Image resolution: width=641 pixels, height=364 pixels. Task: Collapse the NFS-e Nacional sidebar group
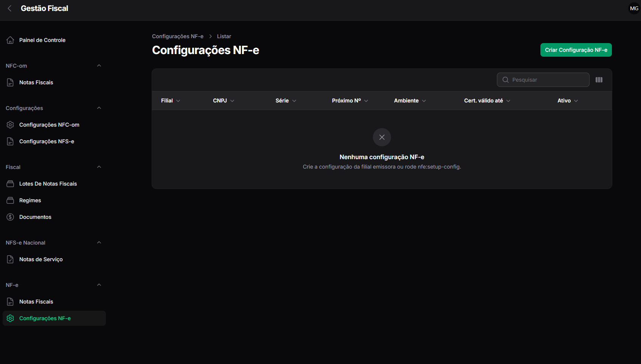[x=99, y=243]
